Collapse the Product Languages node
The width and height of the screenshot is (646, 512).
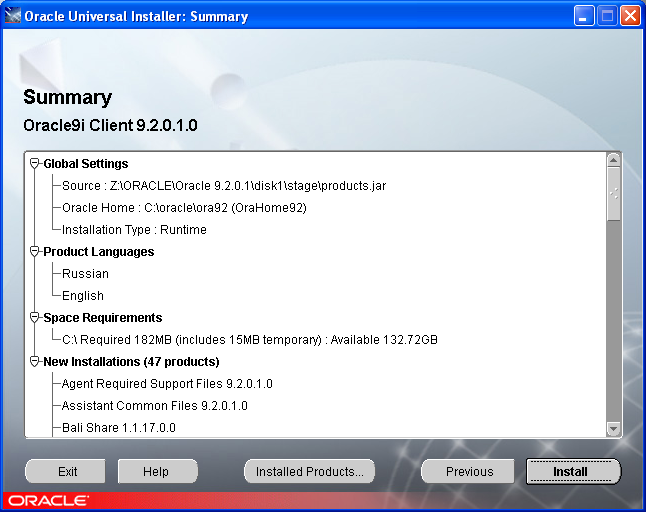(35, 251)
